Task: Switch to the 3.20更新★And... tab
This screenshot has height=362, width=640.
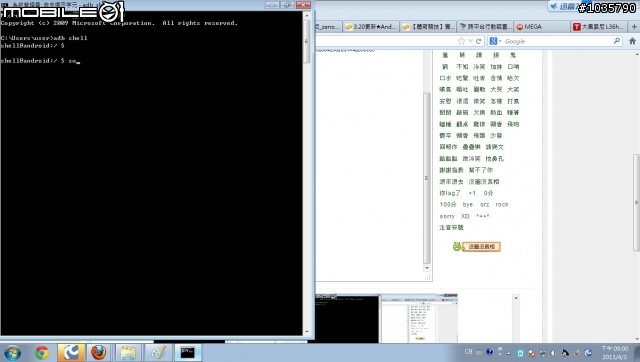Action: [x=370, y=27]
